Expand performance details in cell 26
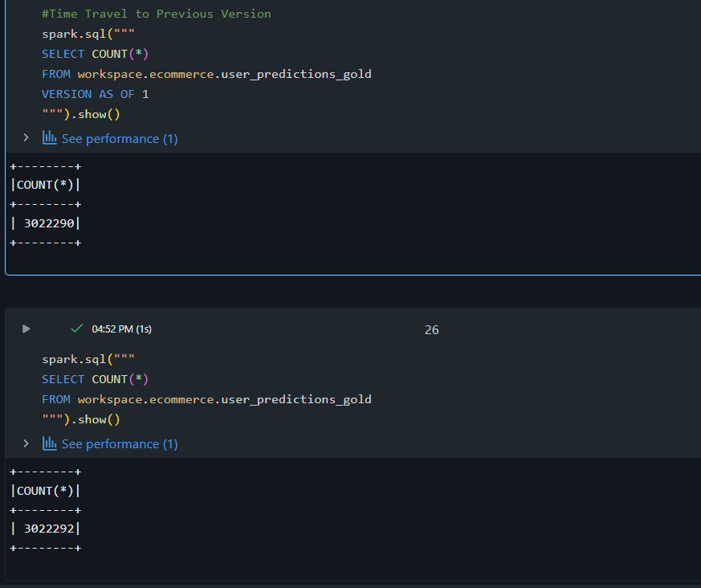The width and height of the screenshot is (701, 588). (x=26, y=443)
